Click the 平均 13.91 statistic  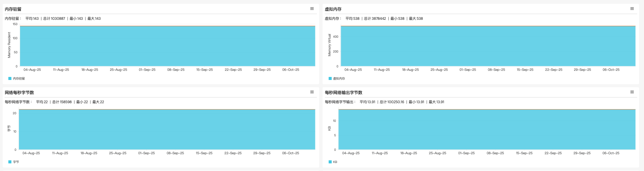coord(367,102)
